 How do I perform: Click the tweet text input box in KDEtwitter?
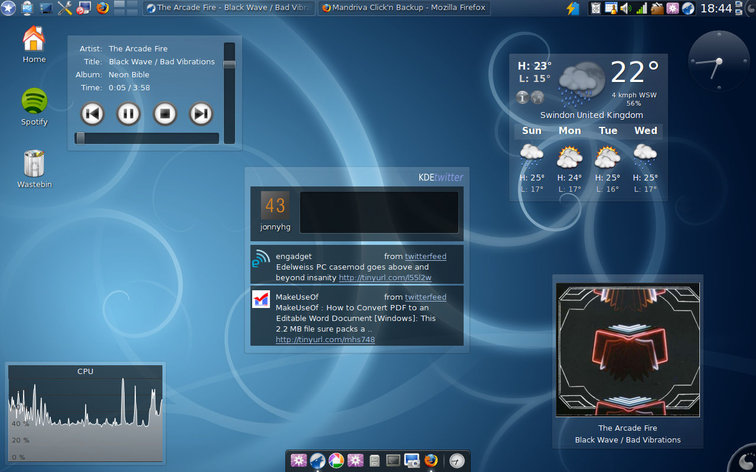(379, 213)
